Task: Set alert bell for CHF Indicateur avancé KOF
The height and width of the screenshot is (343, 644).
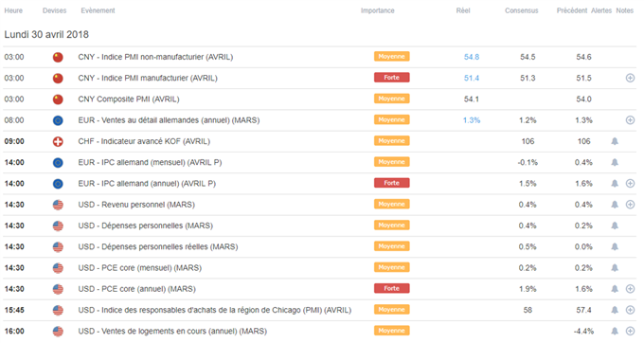Action: 615,141
